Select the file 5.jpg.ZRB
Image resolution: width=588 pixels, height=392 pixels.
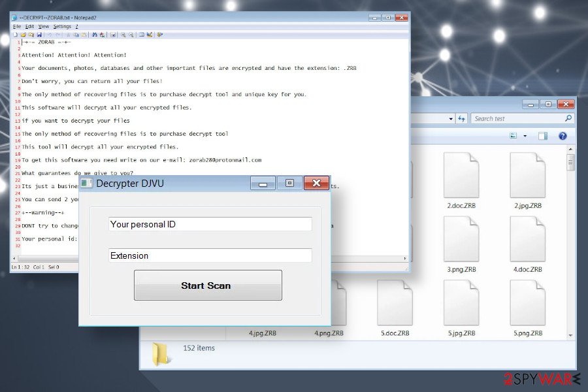461,308
